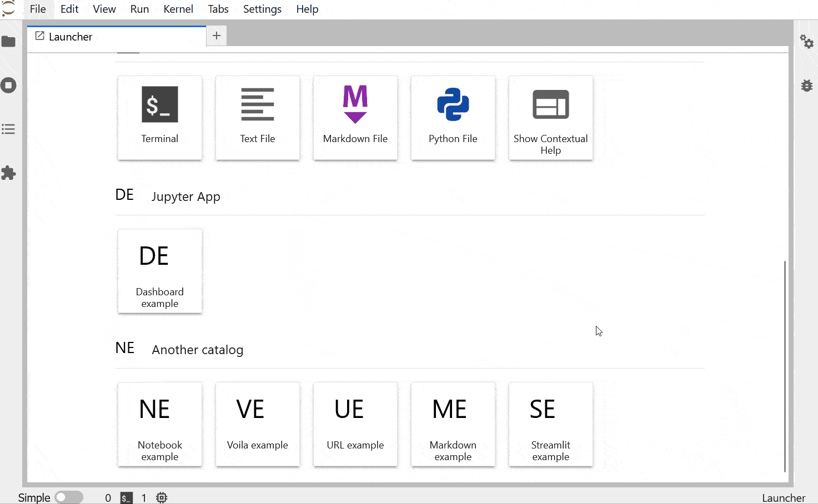818x504 pixels.
Task: Open the Help menu
Action: (x=307, y=9)
